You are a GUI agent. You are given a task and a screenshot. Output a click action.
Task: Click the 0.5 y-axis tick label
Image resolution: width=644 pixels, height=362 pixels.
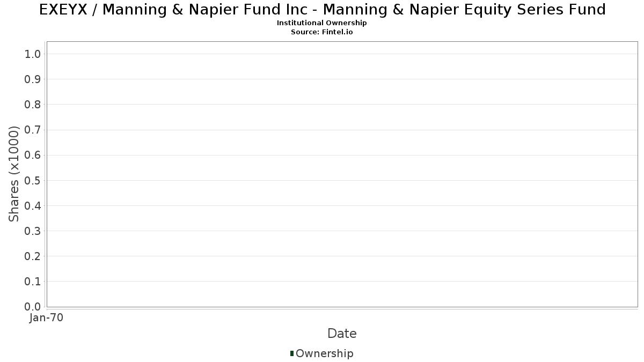point(33,180)
